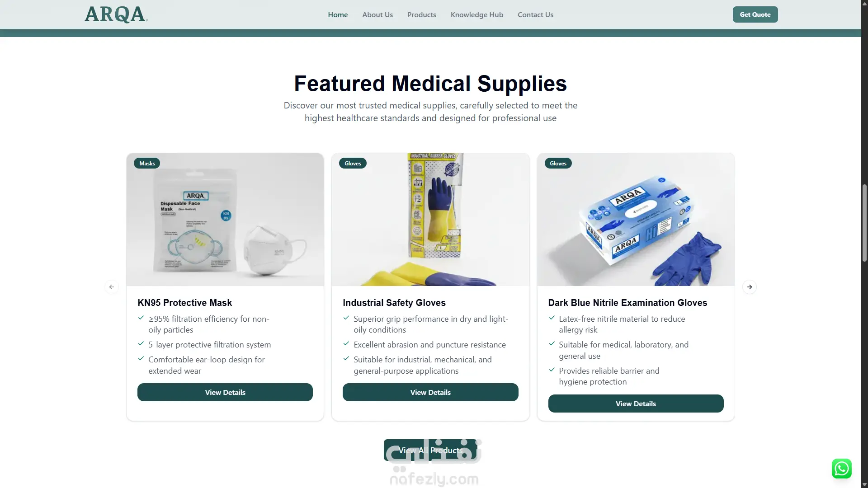Click the Masks category badge
This screenshot has height=488, width=868.
point(147,164)
